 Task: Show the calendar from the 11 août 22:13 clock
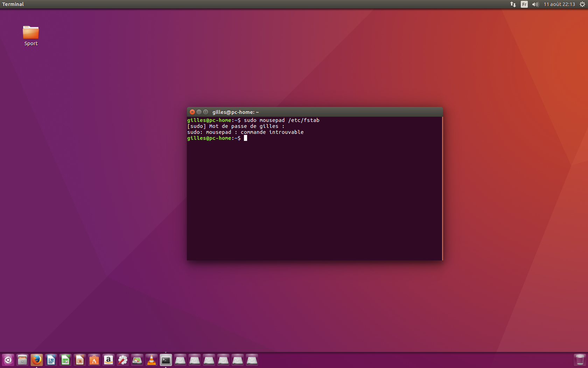[x=559, y=4]
